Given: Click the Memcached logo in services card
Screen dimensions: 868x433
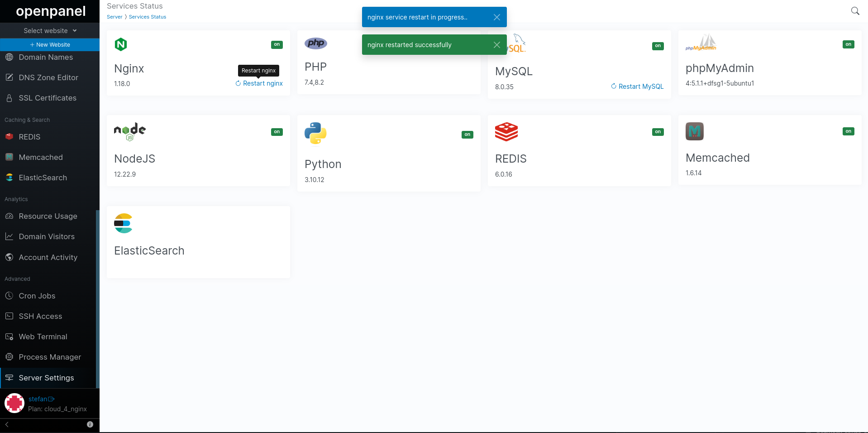Looking at the screenshot, I should tap(695, 131).
